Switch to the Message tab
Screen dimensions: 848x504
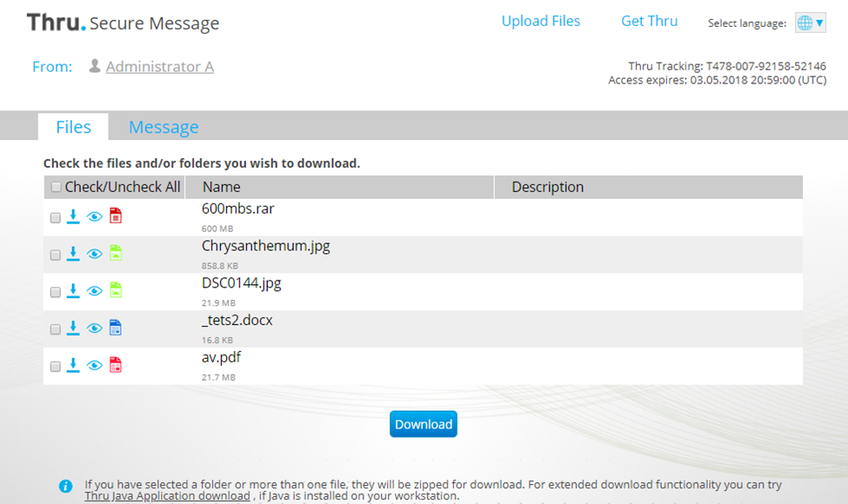164,127
